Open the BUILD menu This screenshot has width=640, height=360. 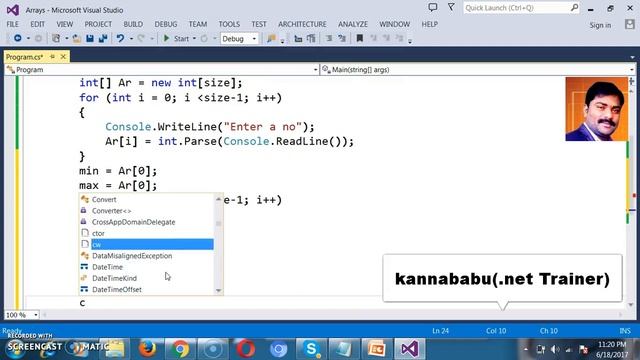[133, 24]
